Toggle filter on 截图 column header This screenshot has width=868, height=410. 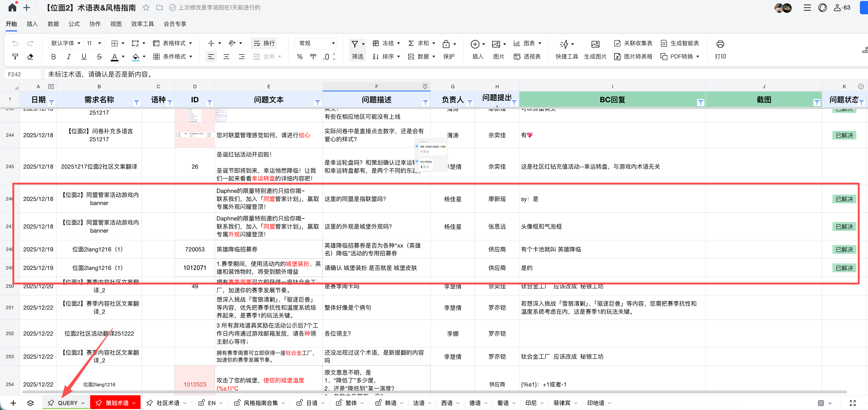point(817,102)
